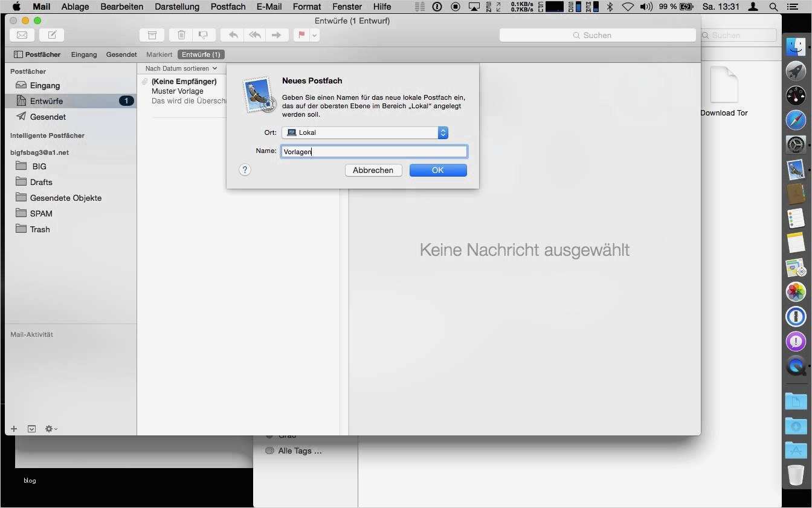The width and height of the screenshot is (812, 508).
Task: Archive message using the toolbar box icon
Action: point(152,35)
